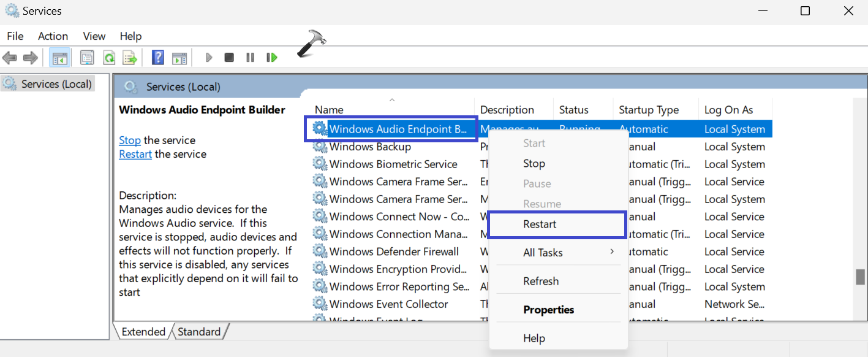Click gear icon beside Windows Event Collector
The width and height of the screenshot is (868, 357).
pyautogui.click(x=320, y=304)
